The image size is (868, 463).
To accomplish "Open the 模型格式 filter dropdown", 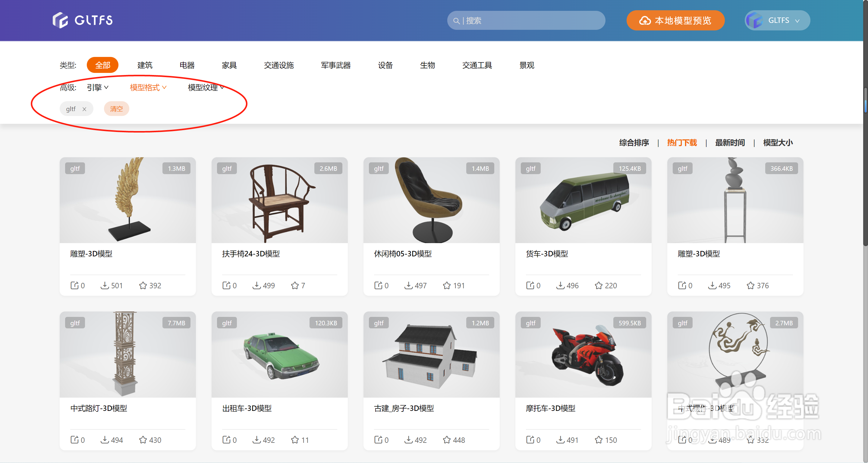I will [148, 87].
